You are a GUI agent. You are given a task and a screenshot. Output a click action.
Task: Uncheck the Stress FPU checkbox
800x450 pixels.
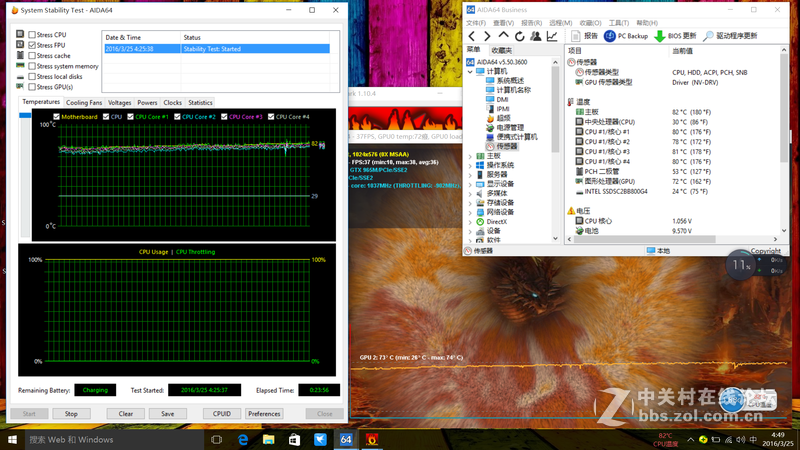(x=32, y=46)
